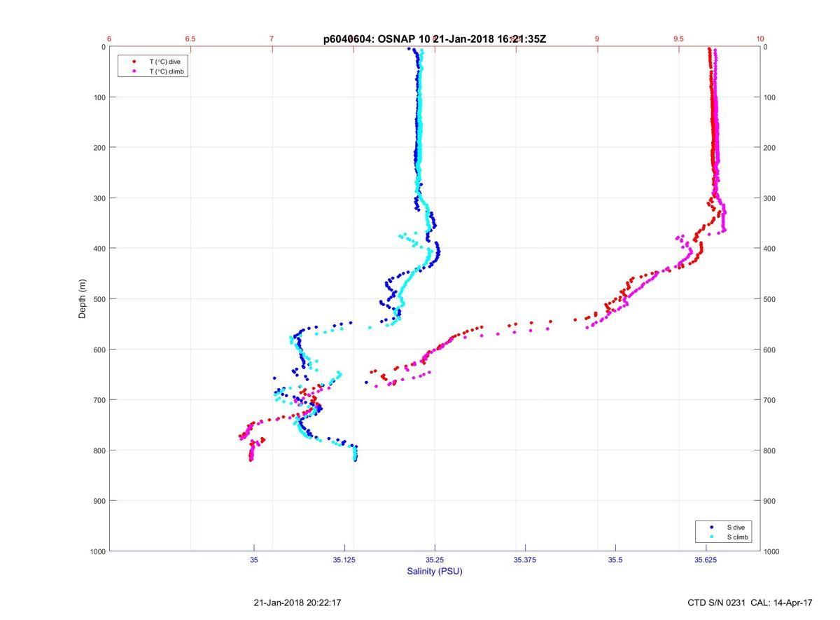Viewport: 840px width, 620px height.
Task: Click the plot title p6040604 OSNAP 10
Action: point(434,40)
